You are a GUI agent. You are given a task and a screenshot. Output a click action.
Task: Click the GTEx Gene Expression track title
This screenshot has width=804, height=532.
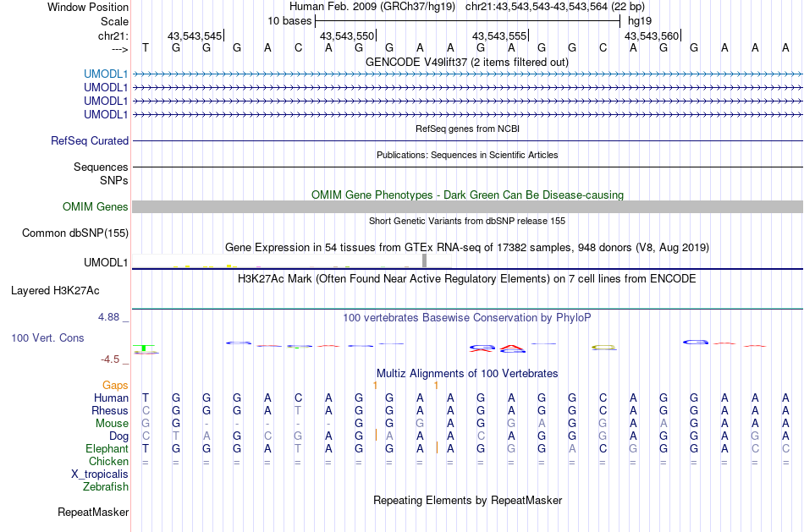(x=467, y=248)
